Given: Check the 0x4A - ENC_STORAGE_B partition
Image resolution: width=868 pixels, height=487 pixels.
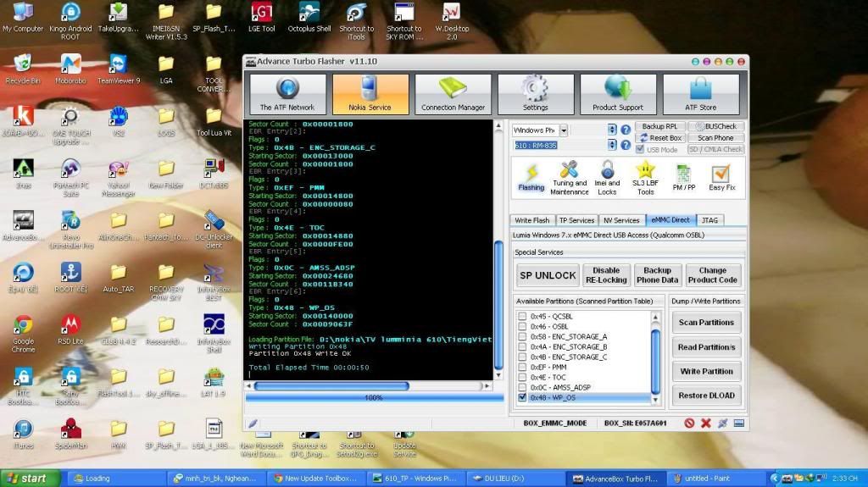Looking at the screenshot, I should pos(522,346).
